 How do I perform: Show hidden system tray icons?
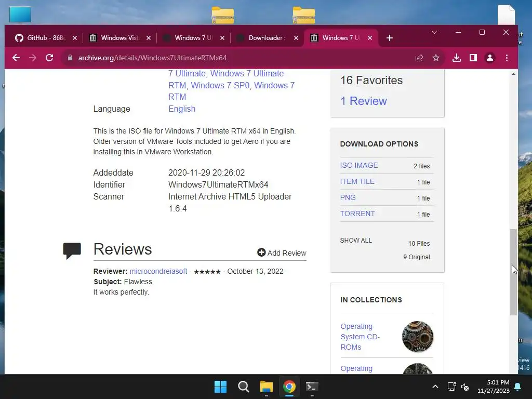pyautogui.click(x=435, y=387)
